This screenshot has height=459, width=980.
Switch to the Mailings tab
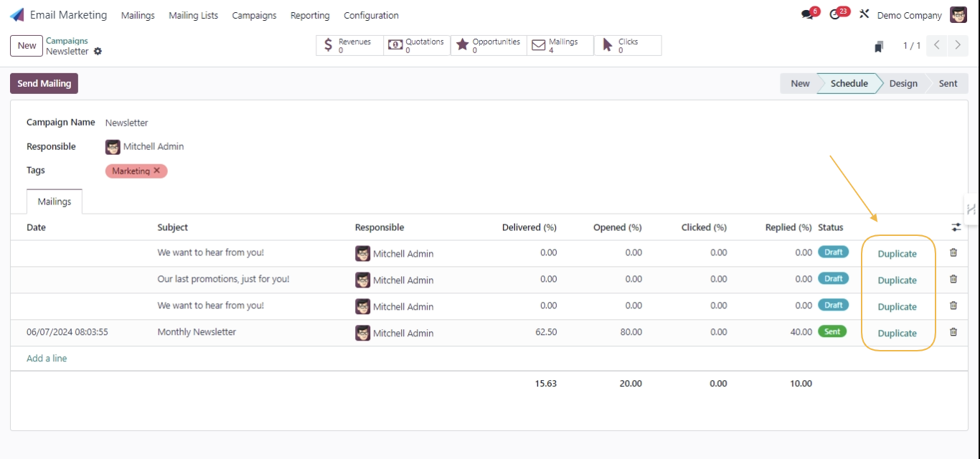[x=54, y=202]
